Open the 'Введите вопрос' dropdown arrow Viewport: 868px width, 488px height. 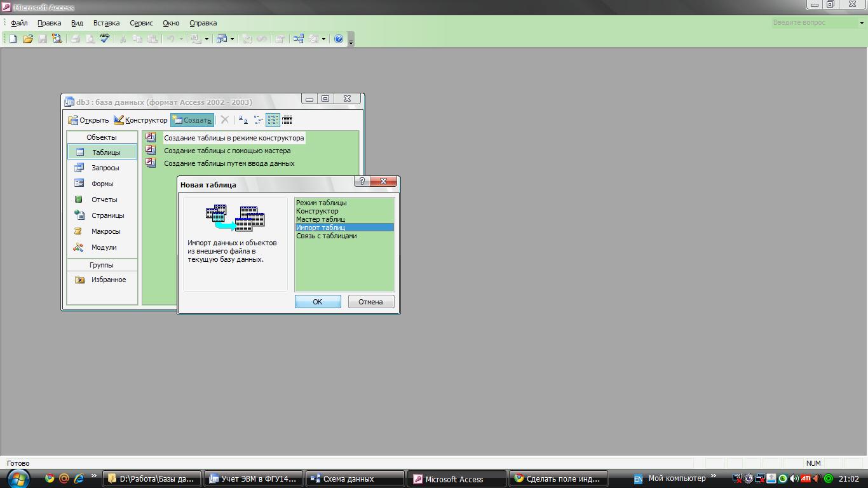[861, 23]
